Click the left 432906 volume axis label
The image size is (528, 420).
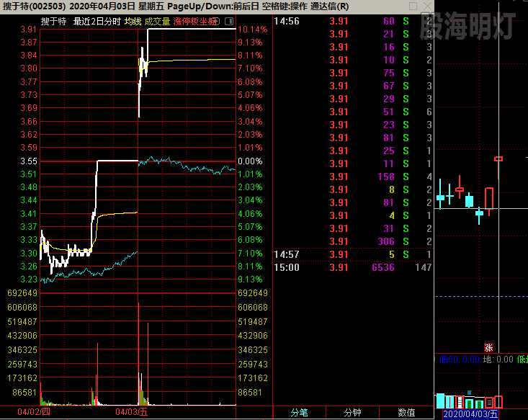pyautogui.click(x=22, y=336)
